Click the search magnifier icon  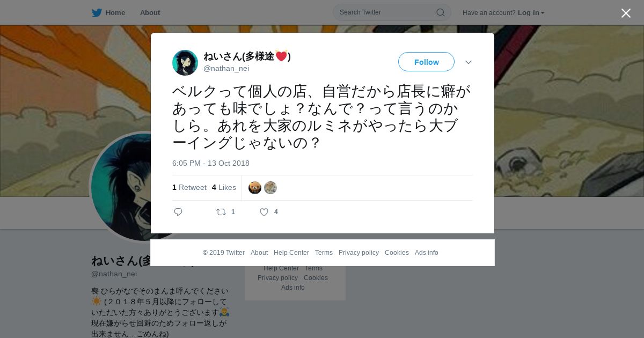point(440,12)
